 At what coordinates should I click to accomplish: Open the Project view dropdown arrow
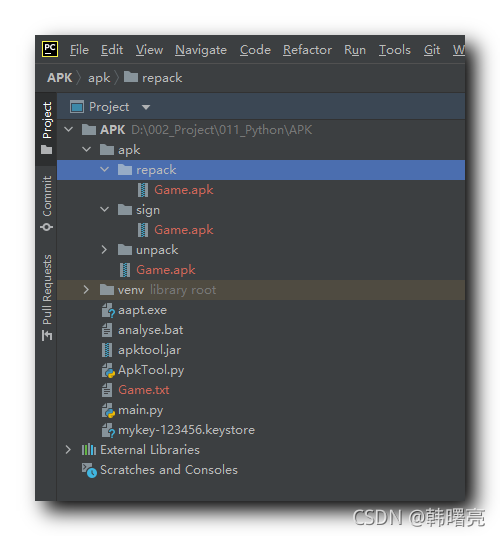point(146,107)
